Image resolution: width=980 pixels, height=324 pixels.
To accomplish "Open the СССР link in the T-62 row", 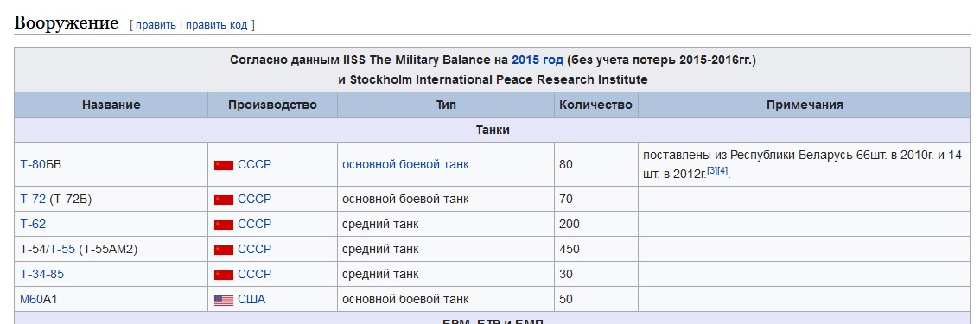I will [254, 224].
